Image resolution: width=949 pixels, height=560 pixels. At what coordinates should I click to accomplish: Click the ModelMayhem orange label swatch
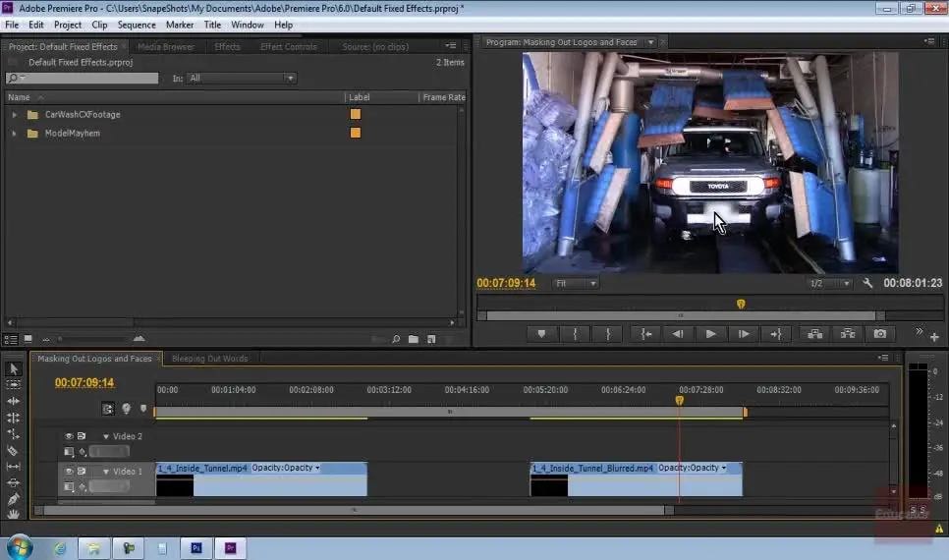[356, 133]
